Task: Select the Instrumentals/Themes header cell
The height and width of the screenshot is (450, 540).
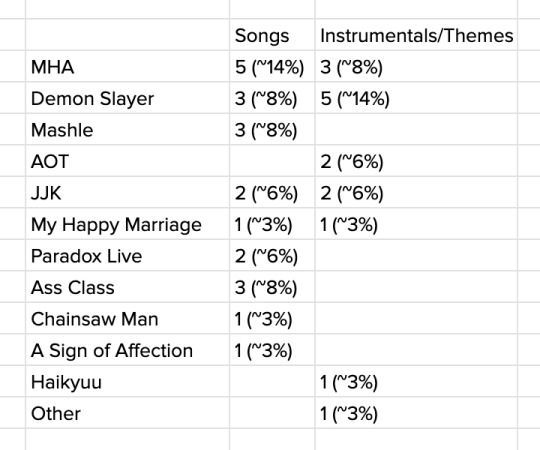Action: pos(416,35)
